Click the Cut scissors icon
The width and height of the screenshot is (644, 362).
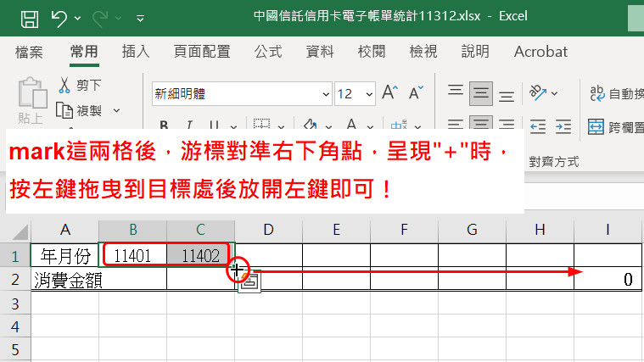(x=64, y=85)
